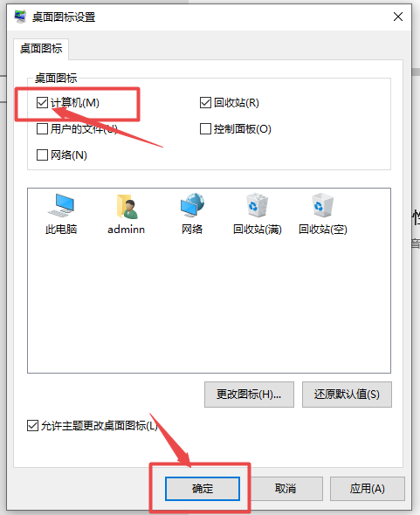This screenshot has height=515, width=420.
Task: Open the 桌面图标 tab
Action: coord(41,49)
